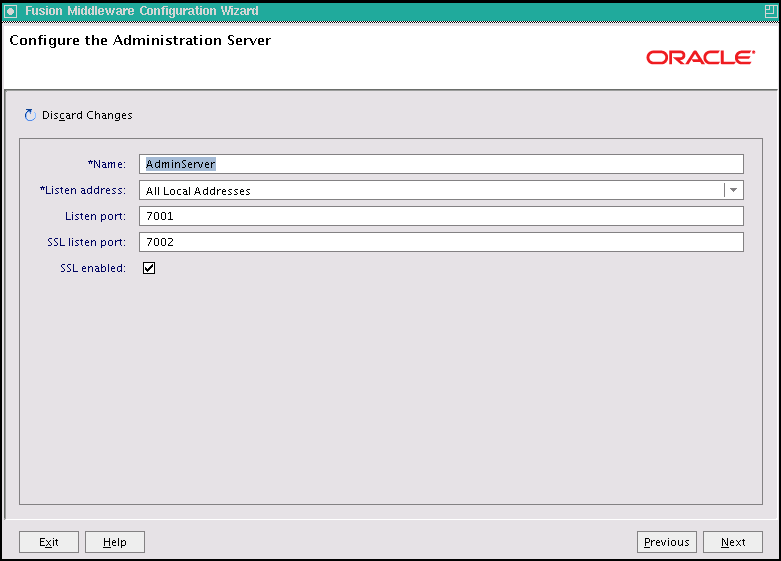Click the Configure the Administration Server heading

point(140,40)
